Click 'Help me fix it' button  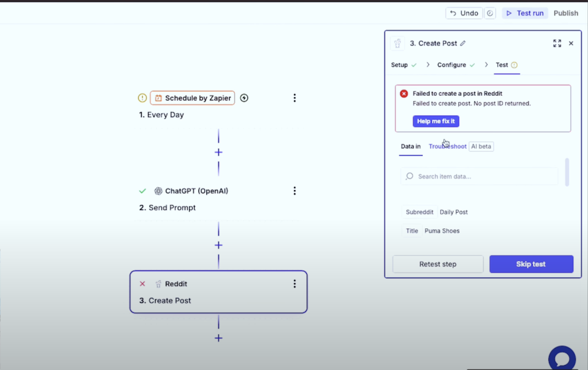(x=436, y=122)
